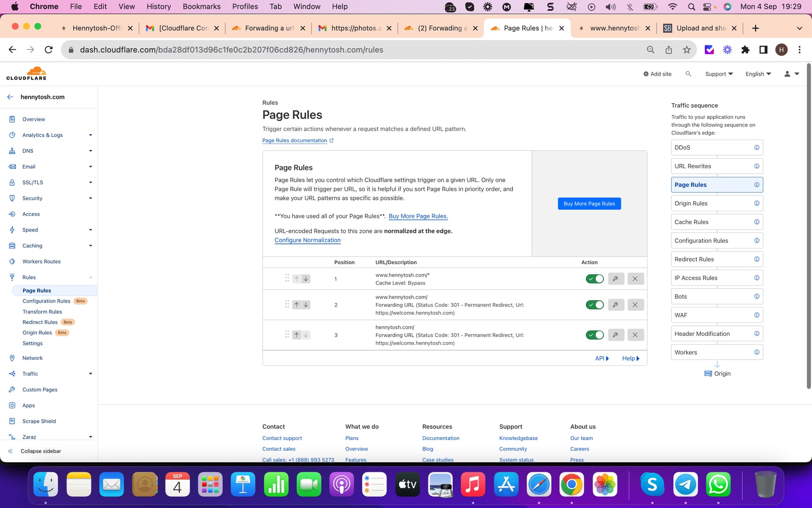
Task: Open the English language dropdown
Action: click(x=758, y=74)
